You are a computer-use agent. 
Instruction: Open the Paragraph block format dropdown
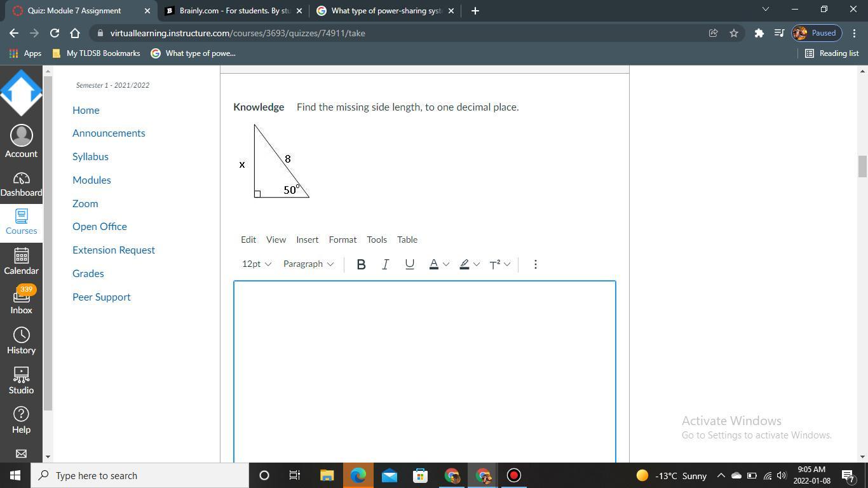tap(308, 264)
